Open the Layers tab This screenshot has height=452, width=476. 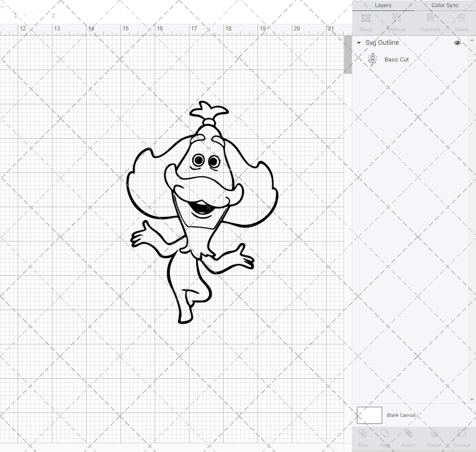[x=383, y=5]
